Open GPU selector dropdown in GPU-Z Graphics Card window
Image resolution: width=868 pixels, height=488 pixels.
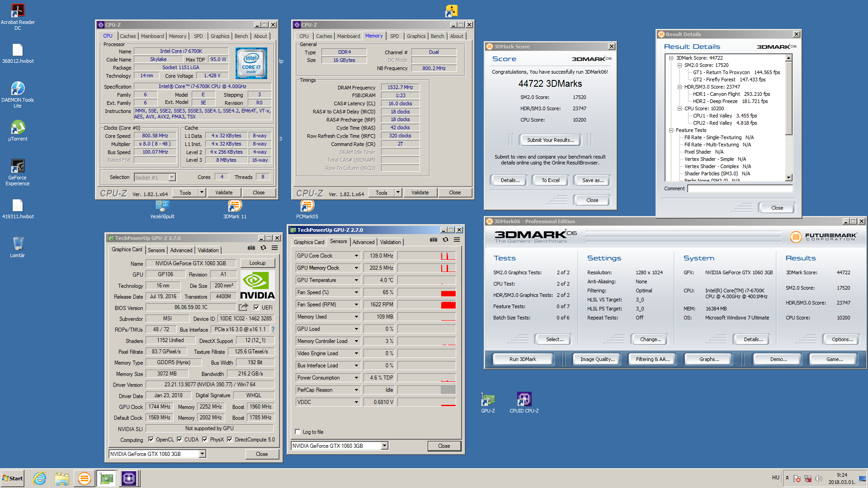(x=203, y=454)
